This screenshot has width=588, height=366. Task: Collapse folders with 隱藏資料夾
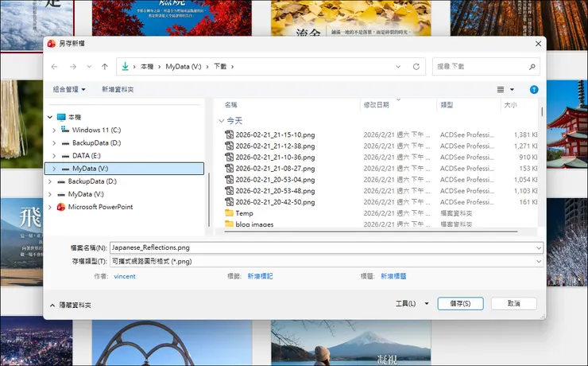tap(71, 306)
